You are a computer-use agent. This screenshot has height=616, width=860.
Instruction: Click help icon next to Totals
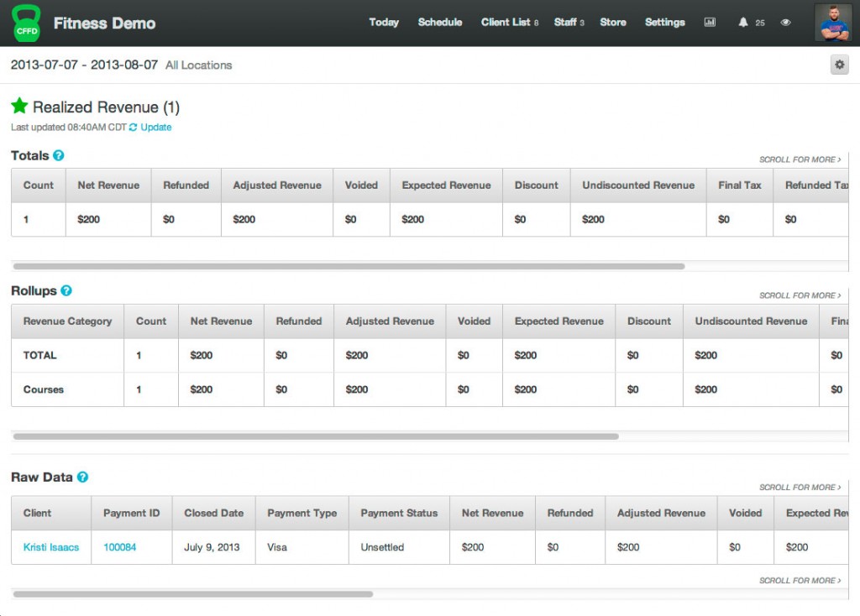(x=59, y=155)
